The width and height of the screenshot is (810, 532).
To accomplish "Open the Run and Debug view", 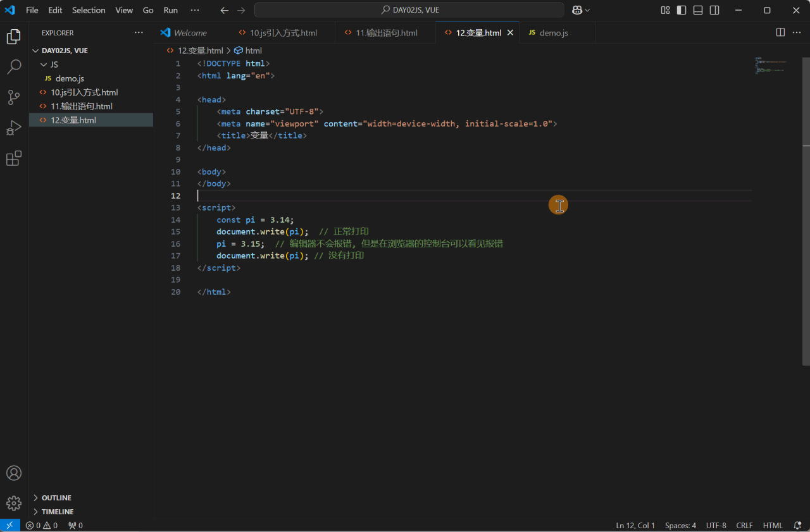I will pyautogui.click(x=14, y=128).
